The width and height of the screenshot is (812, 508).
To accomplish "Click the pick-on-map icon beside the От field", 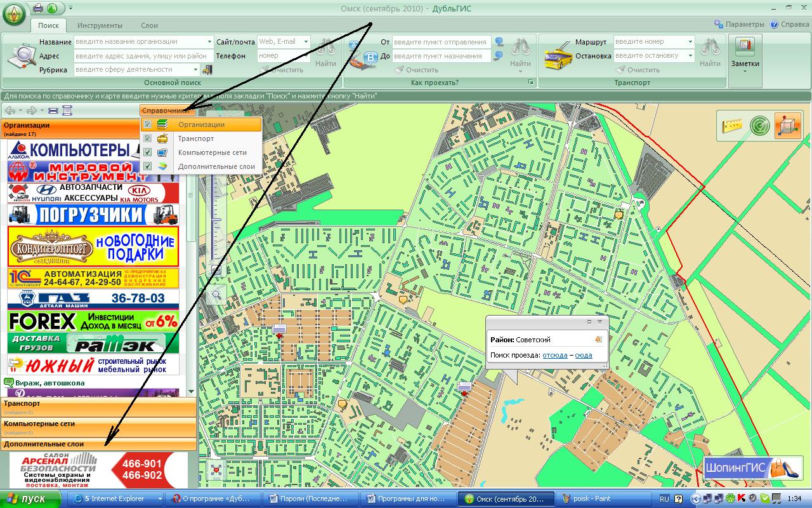I will 499,42.
